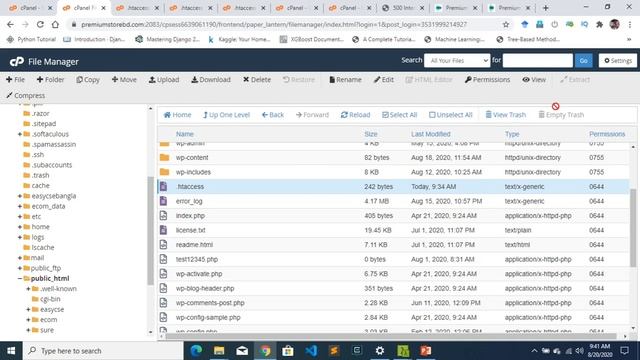Select the wp-activate.php file name

(x=199, y=274)
